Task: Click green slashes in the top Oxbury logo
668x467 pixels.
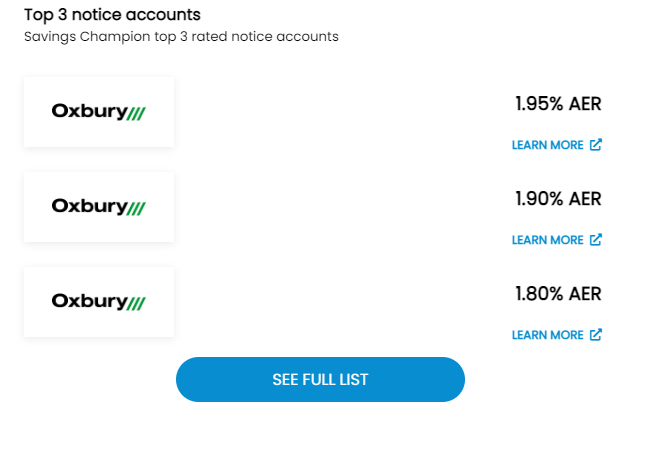Action: (137, 113)
